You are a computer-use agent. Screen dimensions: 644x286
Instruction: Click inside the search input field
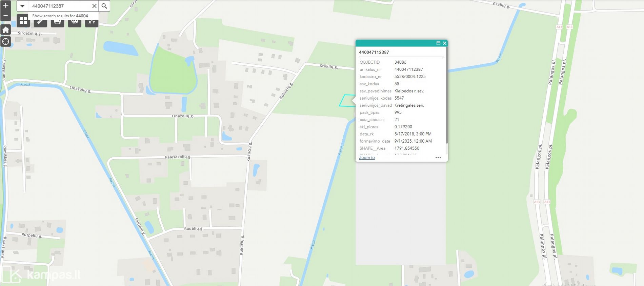click(x=59, y=6)
